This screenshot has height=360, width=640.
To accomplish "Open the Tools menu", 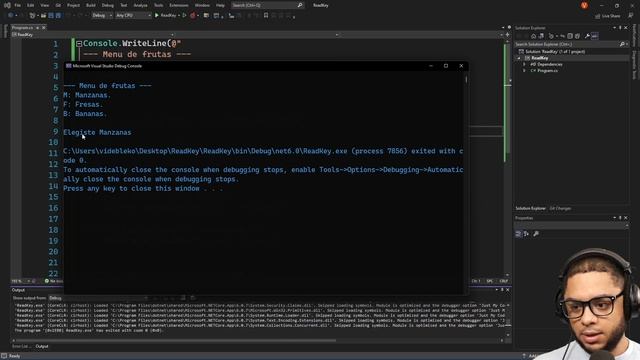I will coord(158,5).
